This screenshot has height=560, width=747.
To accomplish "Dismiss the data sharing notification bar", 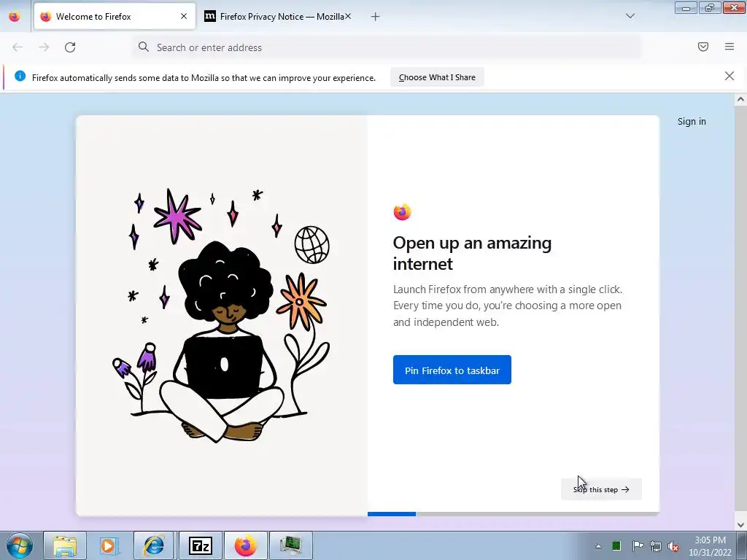I will point(729,76).
